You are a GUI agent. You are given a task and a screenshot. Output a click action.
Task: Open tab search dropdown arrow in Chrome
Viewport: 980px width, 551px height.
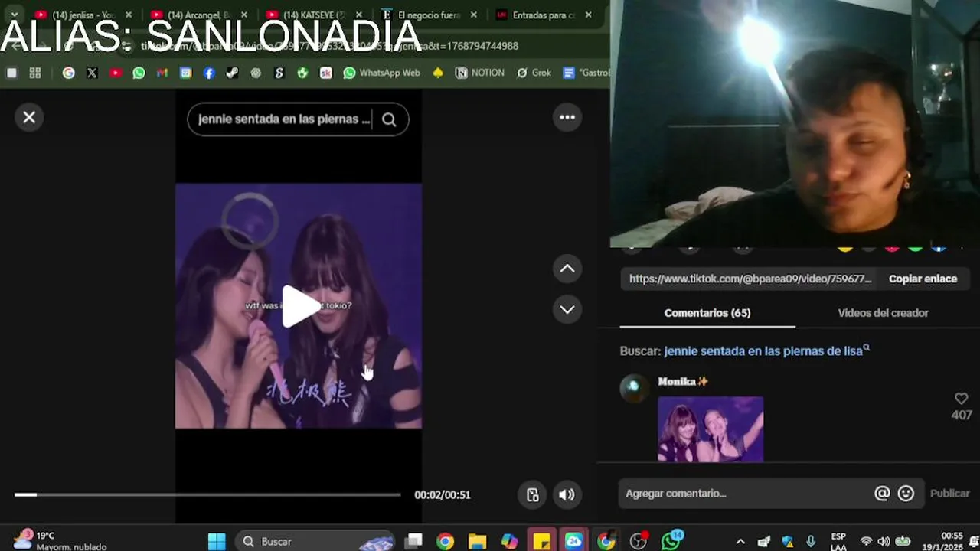[15, 15]
